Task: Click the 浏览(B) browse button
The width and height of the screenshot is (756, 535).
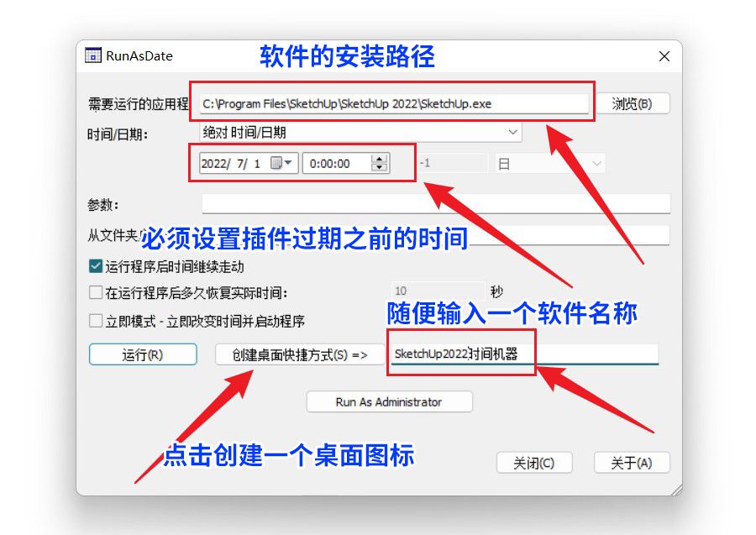Action: pyautogui.click(x=633, y=103)
